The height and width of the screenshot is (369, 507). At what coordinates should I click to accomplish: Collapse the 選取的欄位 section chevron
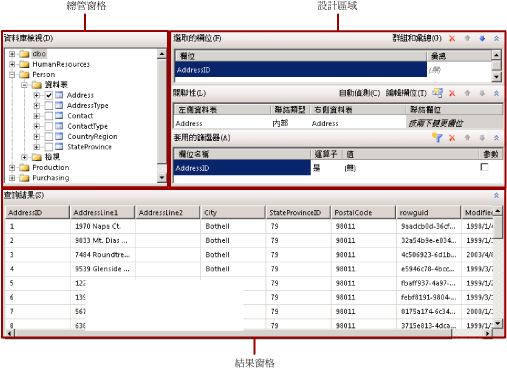[496, 38]
